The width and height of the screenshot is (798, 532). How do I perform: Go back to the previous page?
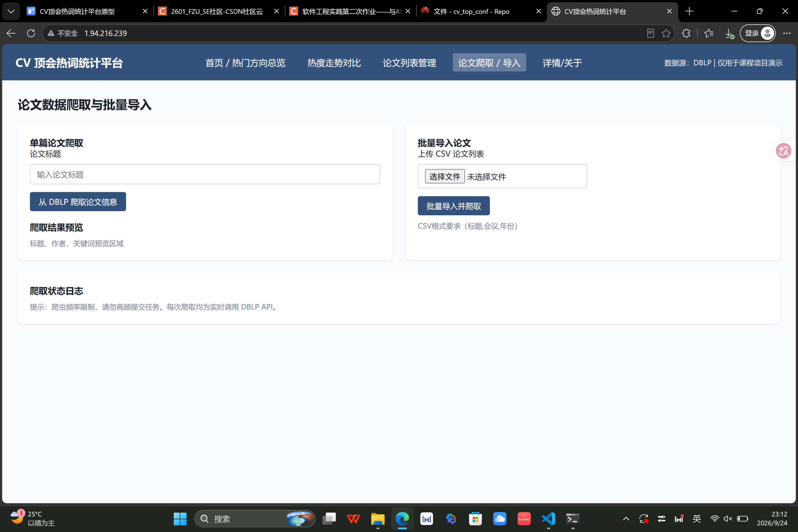point(11,33)
